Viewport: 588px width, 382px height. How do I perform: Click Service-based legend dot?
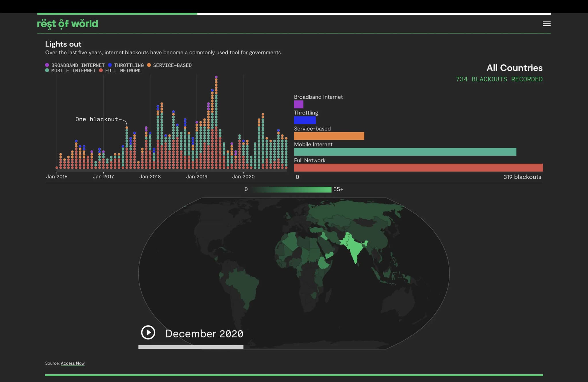149,65
